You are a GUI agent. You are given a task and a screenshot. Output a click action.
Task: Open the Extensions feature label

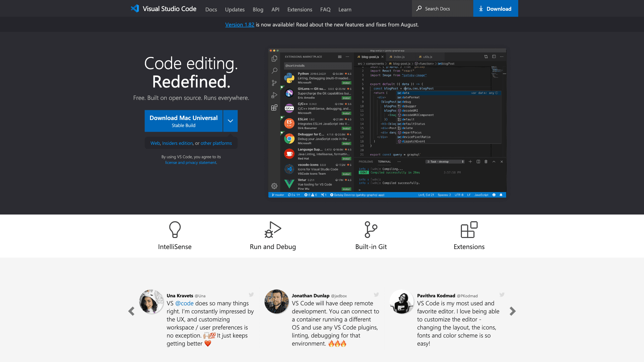click(x=469, y=247)
